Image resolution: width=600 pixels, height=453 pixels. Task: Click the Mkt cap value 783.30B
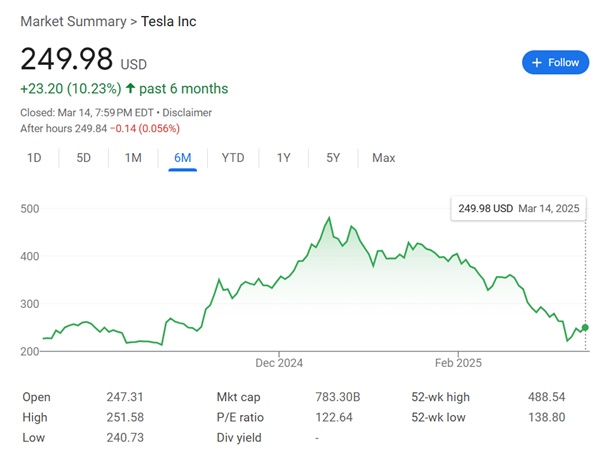337,397
